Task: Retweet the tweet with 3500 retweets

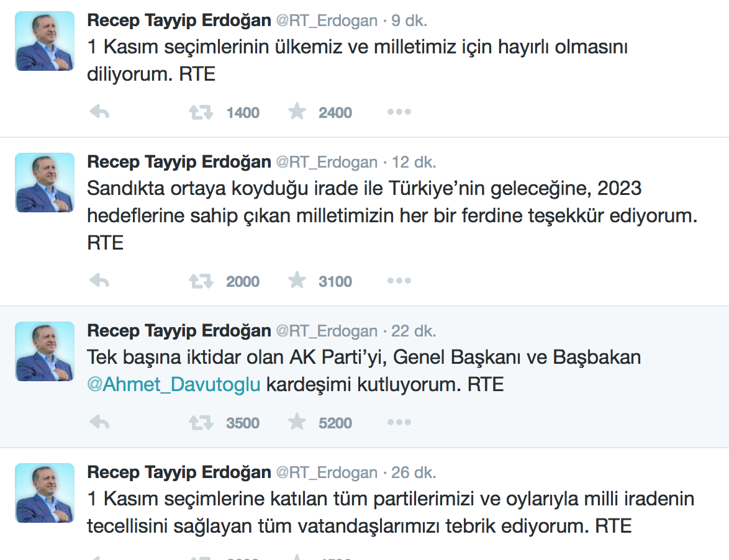Action: (x=201, y=423)
